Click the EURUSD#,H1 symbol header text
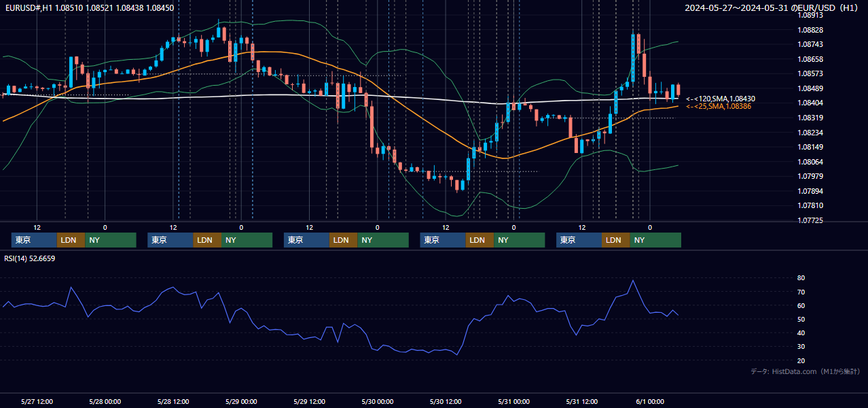Image resolution: width=868 pixels, height=408 pixels. click(90, 8)
